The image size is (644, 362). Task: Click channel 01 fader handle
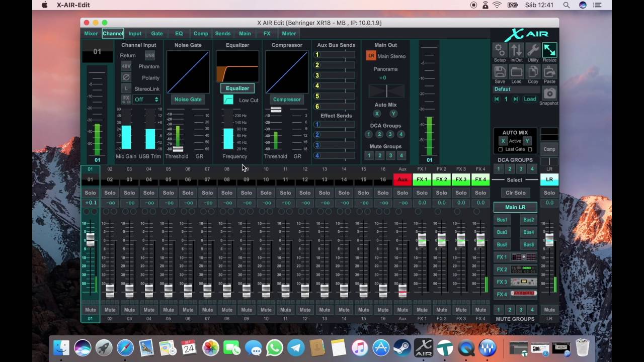(90, 239)
